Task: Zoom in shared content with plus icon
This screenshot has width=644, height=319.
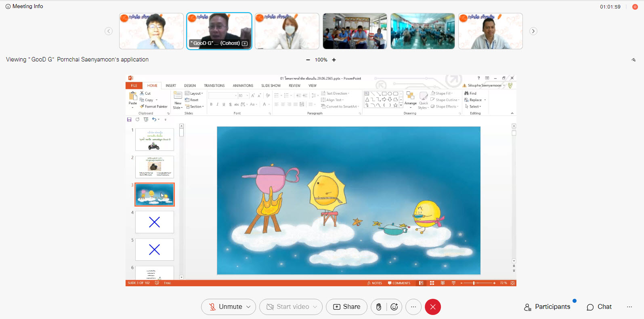Action: pos(334,60)
